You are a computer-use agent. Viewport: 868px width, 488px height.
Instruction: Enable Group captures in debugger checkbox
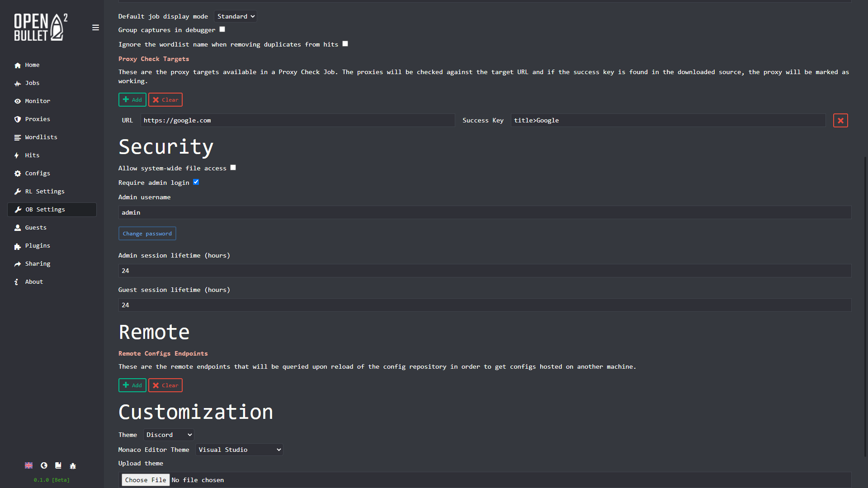pos(222,29)
